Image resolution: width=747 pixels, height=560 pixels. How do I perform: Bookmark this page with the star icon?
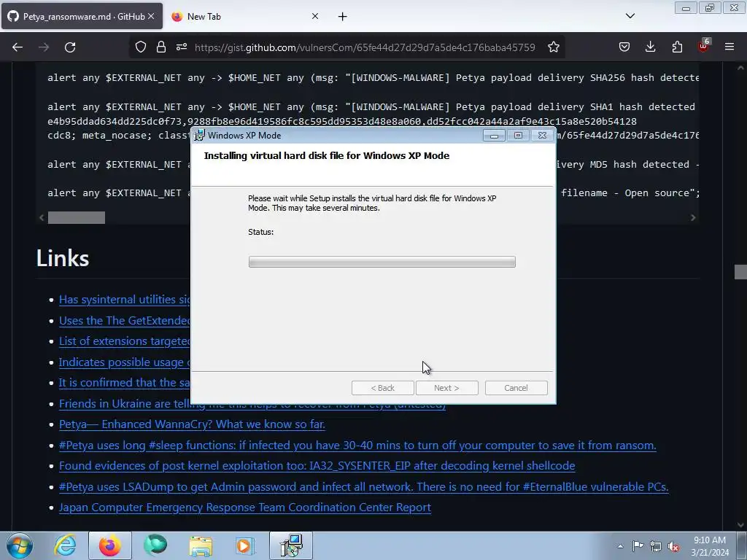553,47
